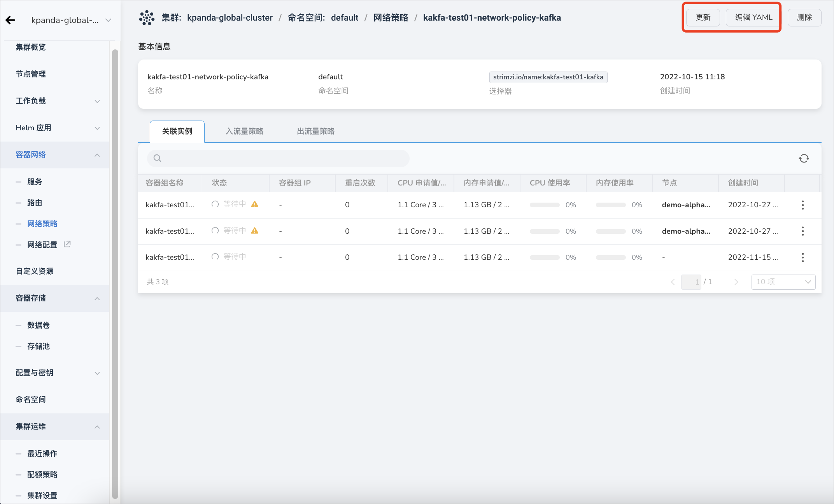
Task: Click memory usage bar in the second pod row
Action: pos(611,231)
